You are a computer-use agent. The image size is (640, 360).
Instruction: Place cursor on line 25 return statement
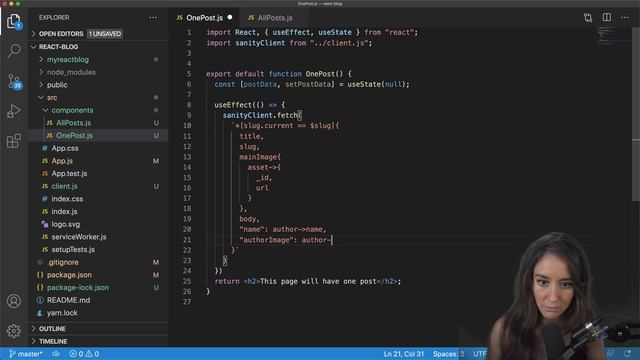(308, 281)
